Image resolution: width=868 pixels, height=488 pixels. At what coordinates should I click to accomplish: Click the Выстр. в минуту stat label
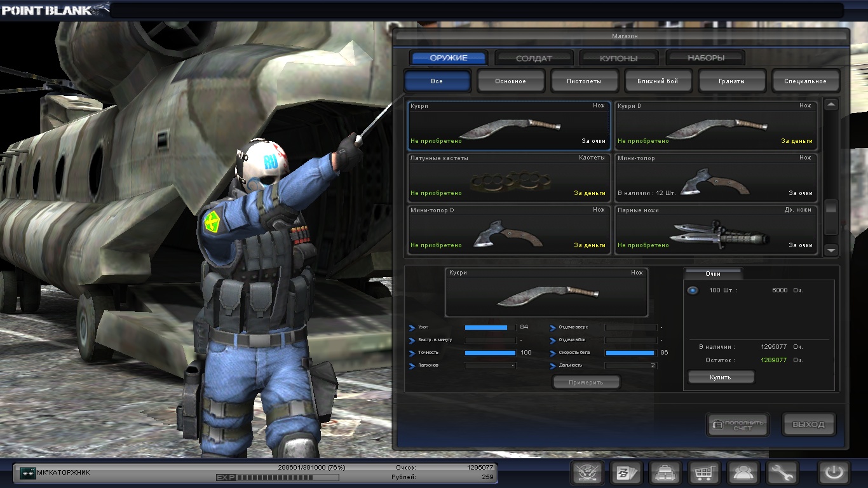coord(435,340)
